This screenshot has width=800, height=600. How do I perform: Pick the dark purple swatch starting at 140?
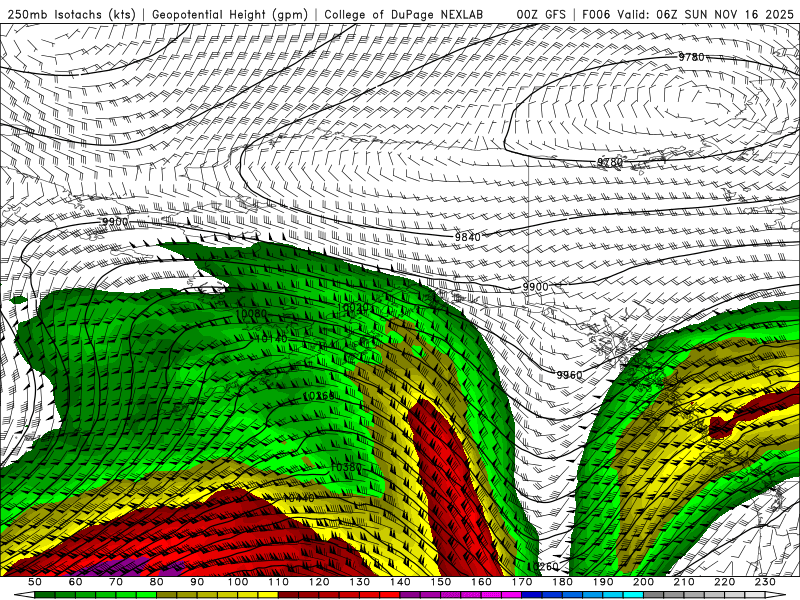[x=410, y=594]
